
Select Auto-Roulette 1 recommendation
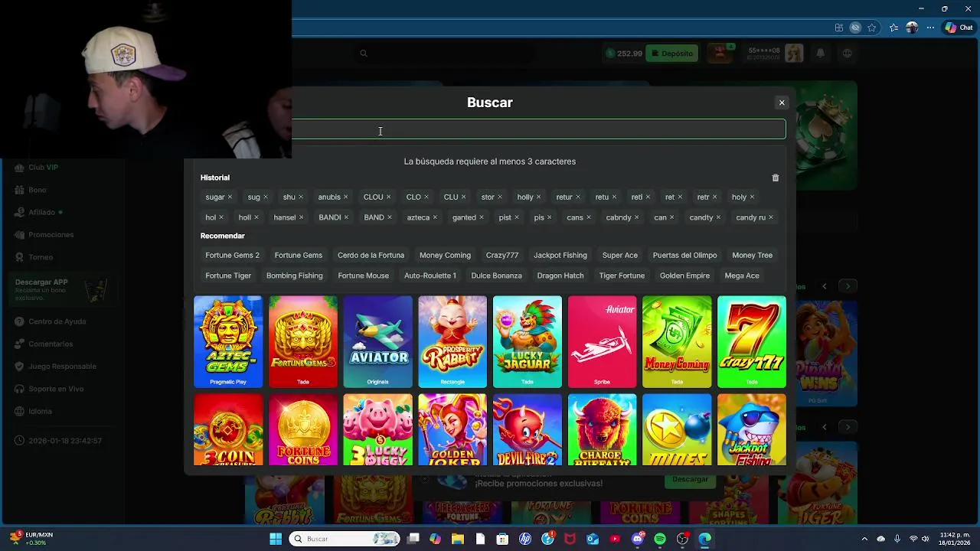coord(430,276)
